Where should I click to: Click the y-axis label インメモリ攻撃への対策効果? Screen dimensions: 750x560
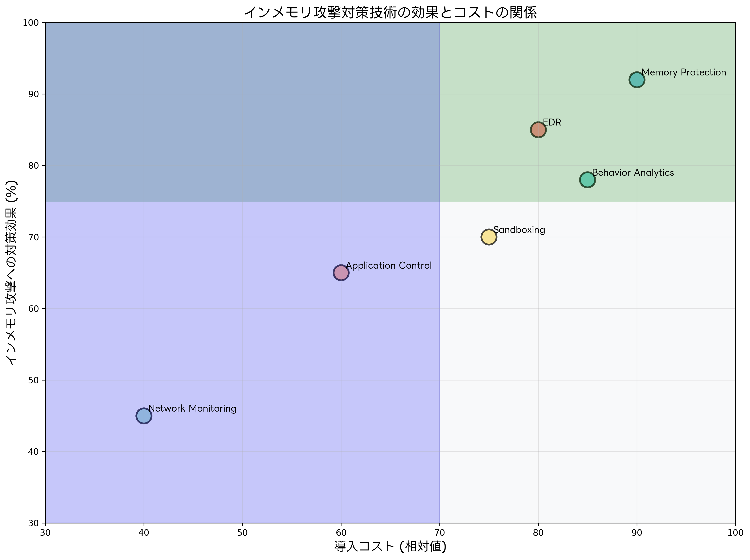13,273
